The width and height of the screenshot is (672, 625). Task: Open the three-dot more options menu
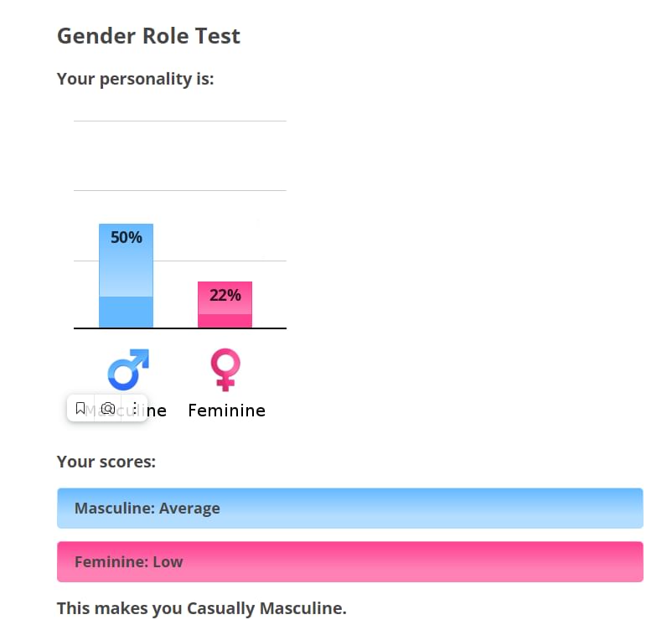point(134,409)
